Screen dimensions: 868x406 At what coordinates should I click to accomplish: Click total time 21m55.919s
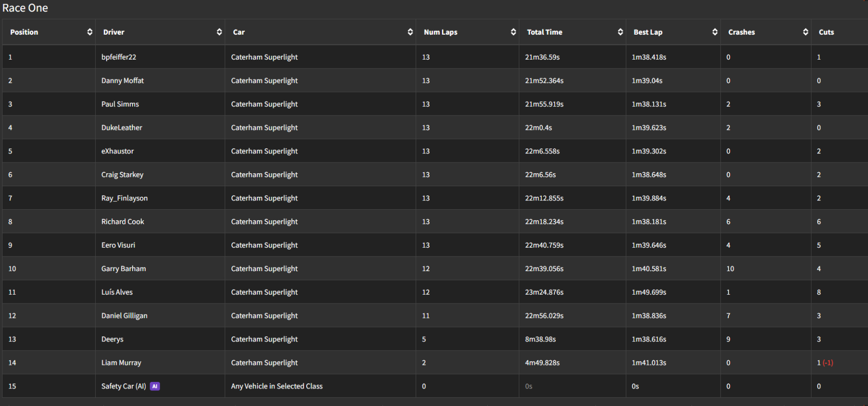pyautogui.click(x=544, y=104)
